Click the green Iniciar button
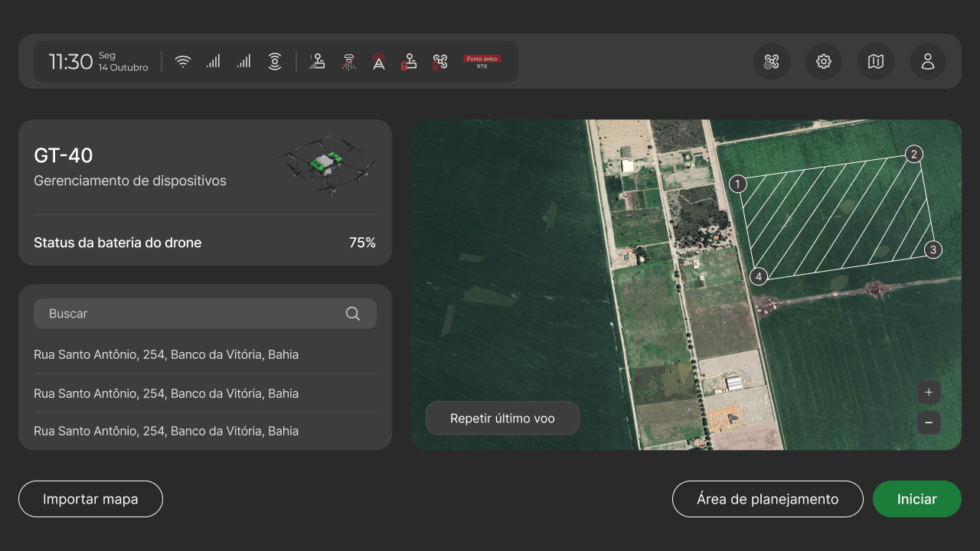Image resolution: width=980 pixels, height=551 pixels. 917,499
